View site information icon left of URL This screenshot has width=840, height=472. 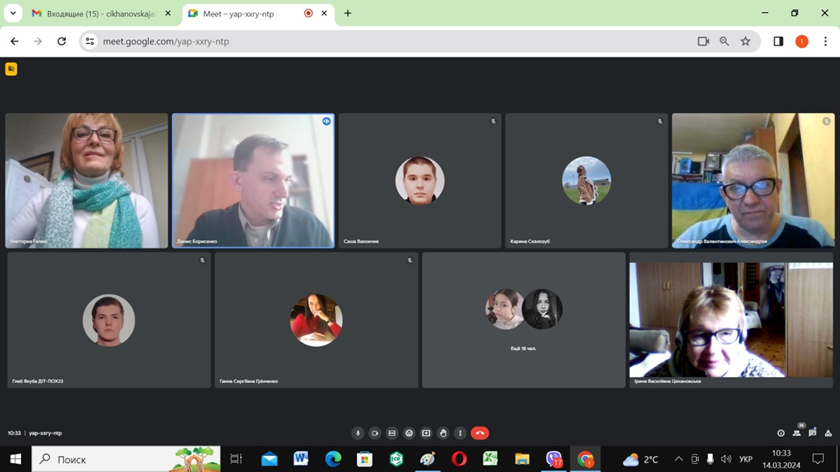pos(90,41)
